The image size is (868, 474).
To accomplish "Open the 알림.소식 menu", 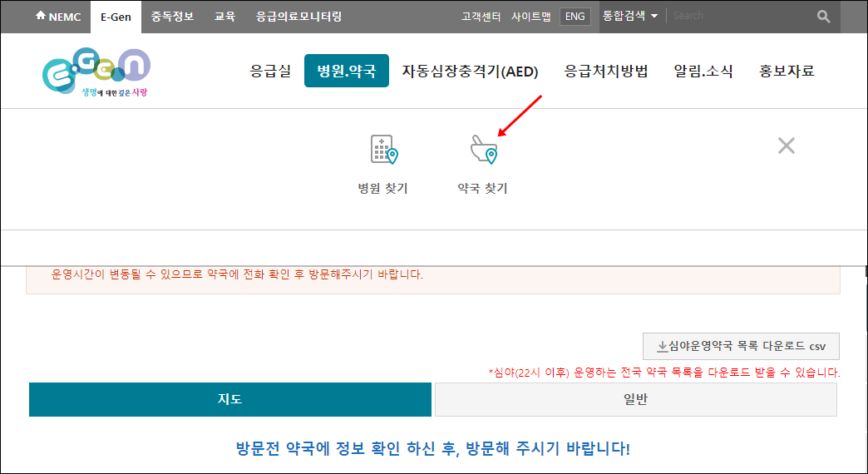I will tap(703, 71).
